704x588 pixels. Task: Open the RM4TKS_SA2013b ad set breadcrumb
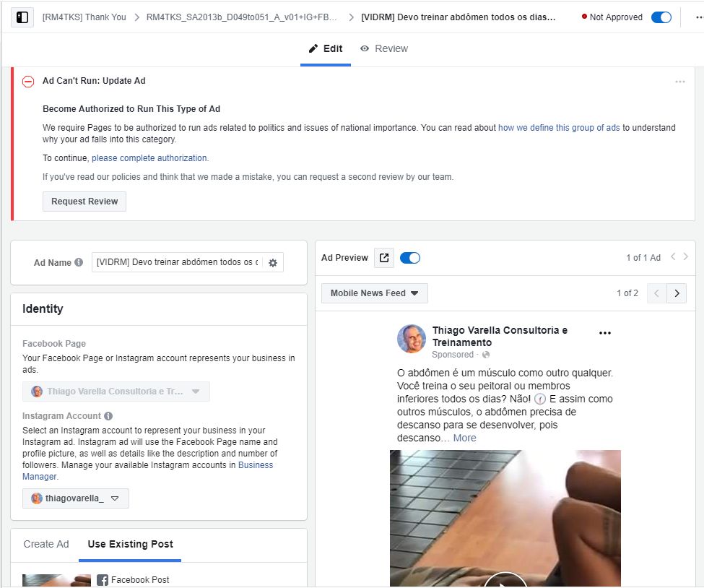(242, 17)
